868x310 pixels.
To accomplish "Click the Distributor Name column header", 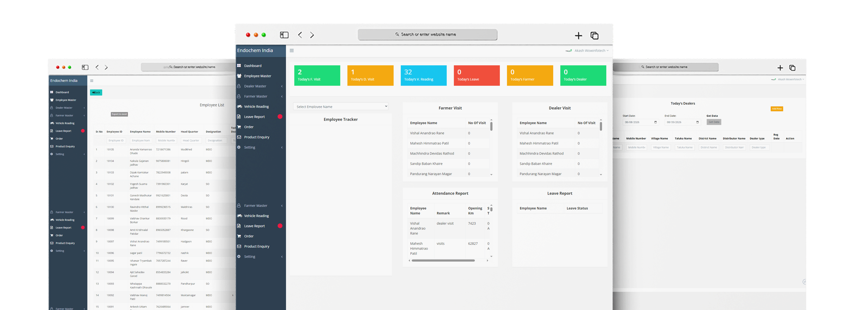I will pyautogui.click(x=734, y=139).
